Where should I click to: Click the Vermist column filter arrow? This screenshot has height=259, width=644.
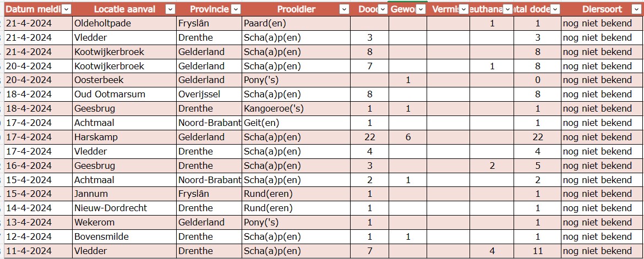(x=464, y=9)
